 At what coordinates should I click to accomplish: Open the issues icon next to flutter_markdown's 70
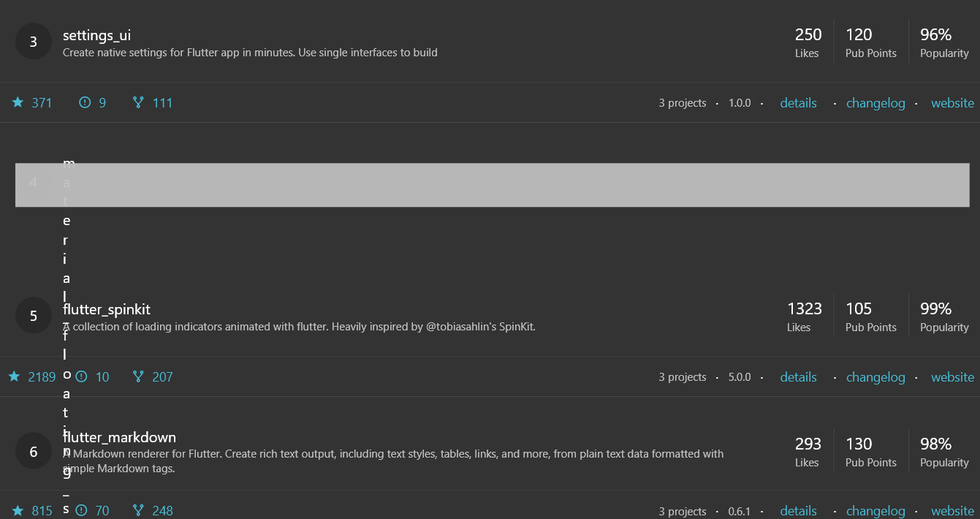(x=81, y=510)
